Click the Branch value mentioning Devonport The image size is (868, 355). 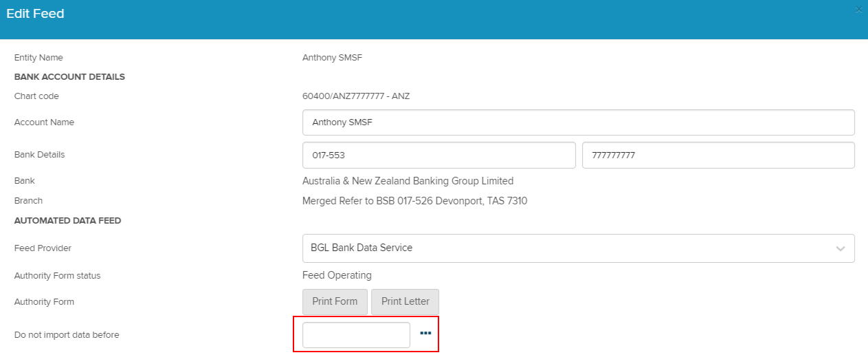click(414, 201)
